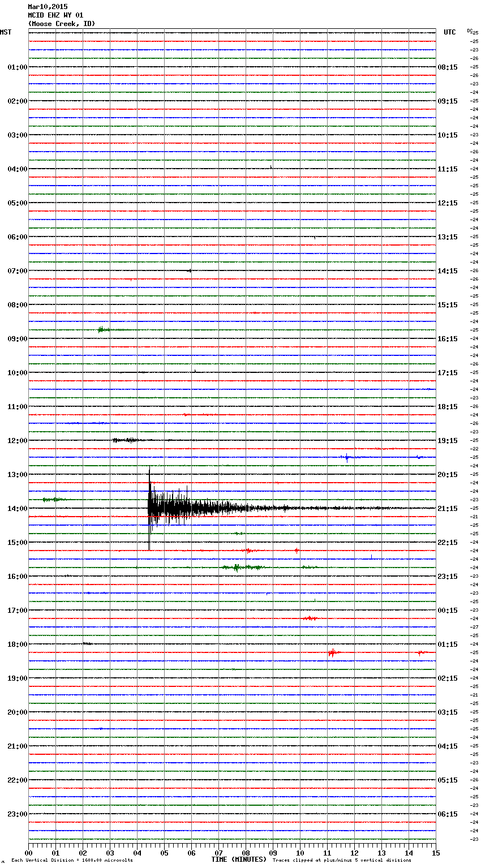Click the MST timezone label
This screenshot has height=868, width=481.
click(x=6, y=32)
